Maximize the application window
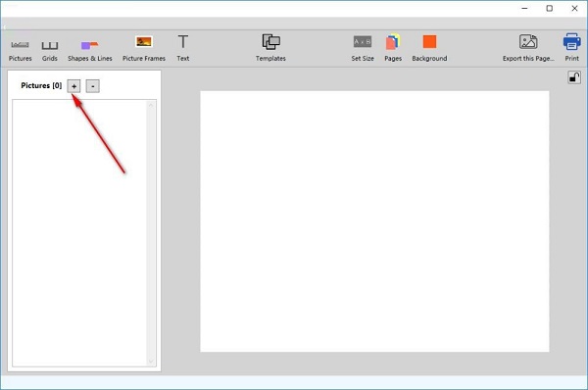Image resolution: width=588 pixels, height=390 pixels. point(550,8)
